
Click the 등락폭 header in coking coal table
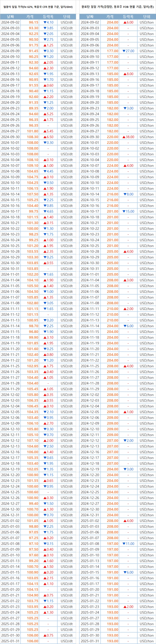tap(128, 17)
